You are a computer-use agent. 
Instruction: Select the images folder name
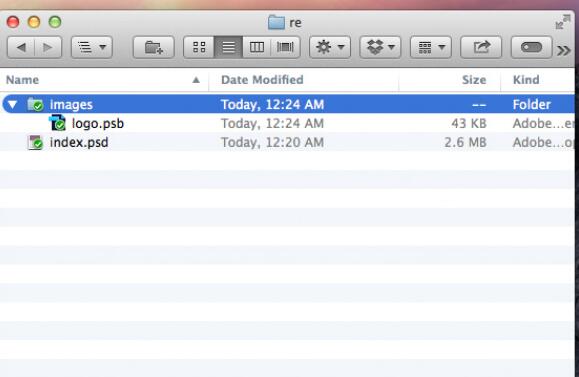[x=71, y=105]
